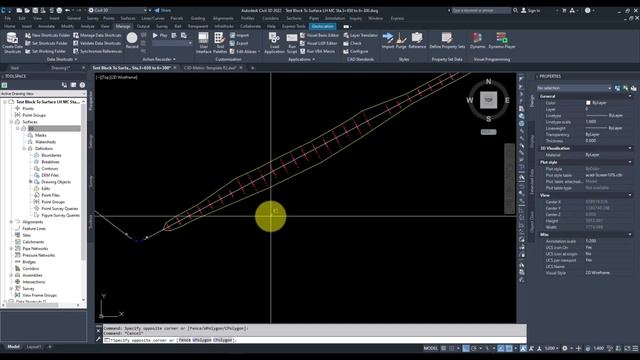Select Feature Lines in Toolspace tree
Image resolution: width=640 pixels, height=360 pixels.
(34, 229)
